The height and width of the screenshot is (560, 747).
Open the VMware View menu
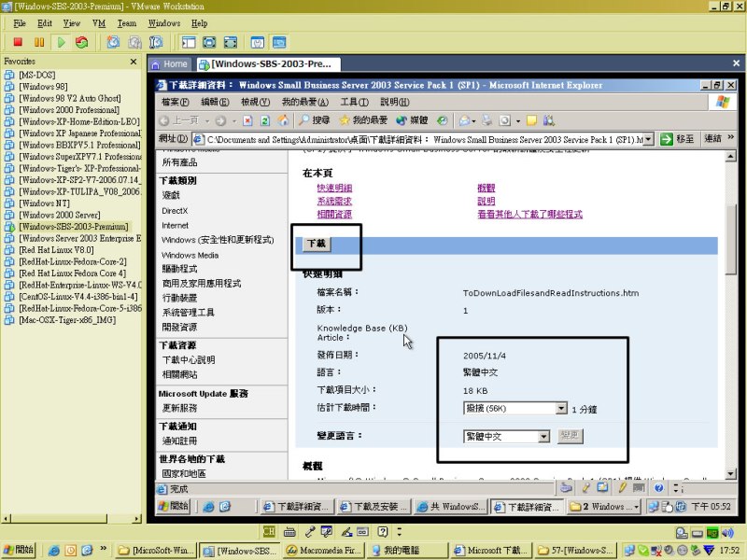[72, 23]
